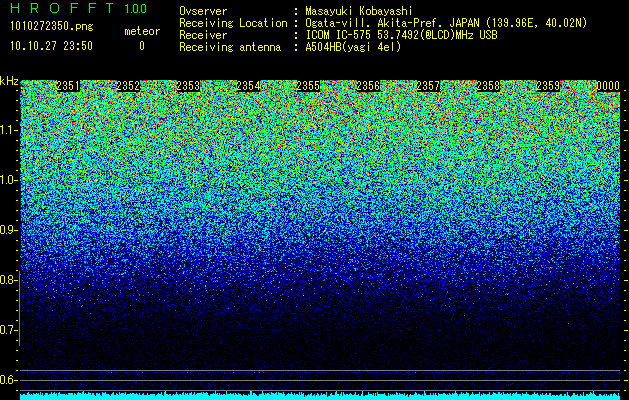Click the observer name Masayuki Kobayashi
The width and height of the screenshot is (629, 400).
click(358, 11)
